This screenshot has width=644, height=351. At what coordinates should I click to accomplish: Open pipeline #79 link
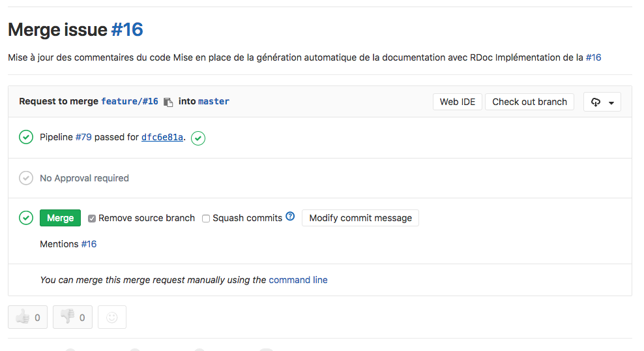(x=83, y=137)
